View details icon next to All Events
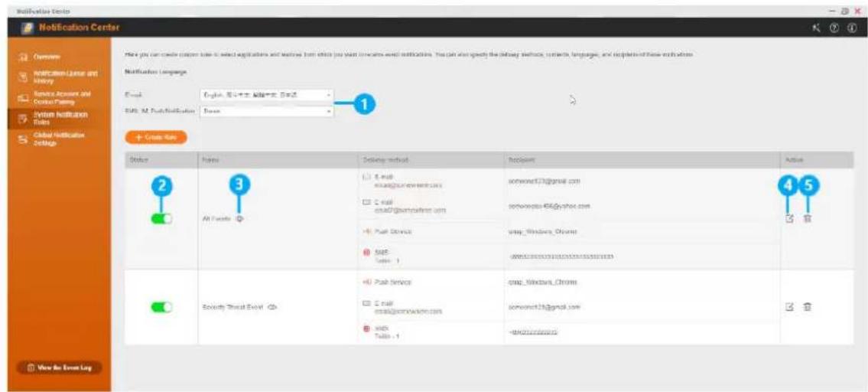 click(239, 218)
